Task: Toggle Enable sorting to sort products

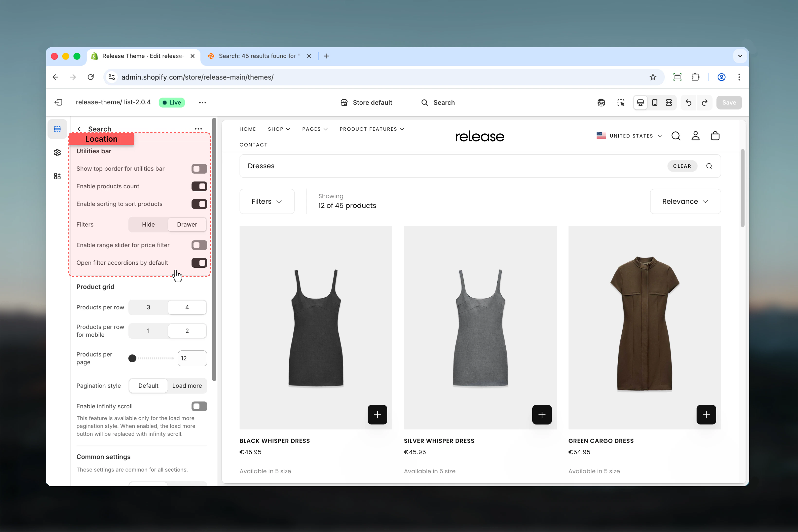Action: [199, 204]
